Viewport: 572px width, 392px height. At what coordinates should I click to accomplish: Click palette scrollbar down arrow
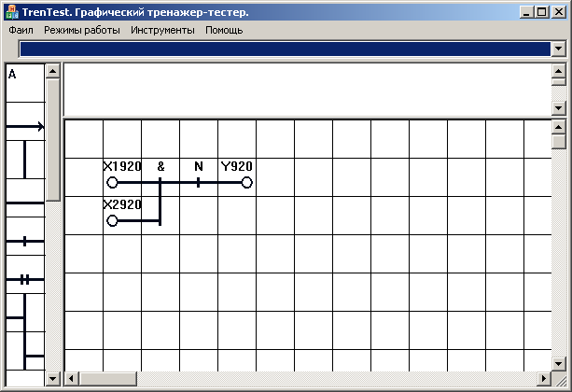coord(53,379)
